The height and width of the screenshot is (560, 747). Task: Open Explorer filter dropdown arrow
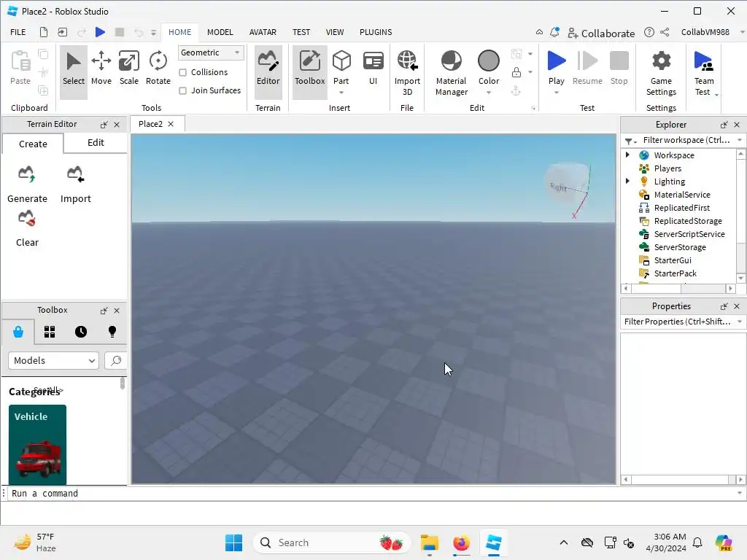pos(740,140)
